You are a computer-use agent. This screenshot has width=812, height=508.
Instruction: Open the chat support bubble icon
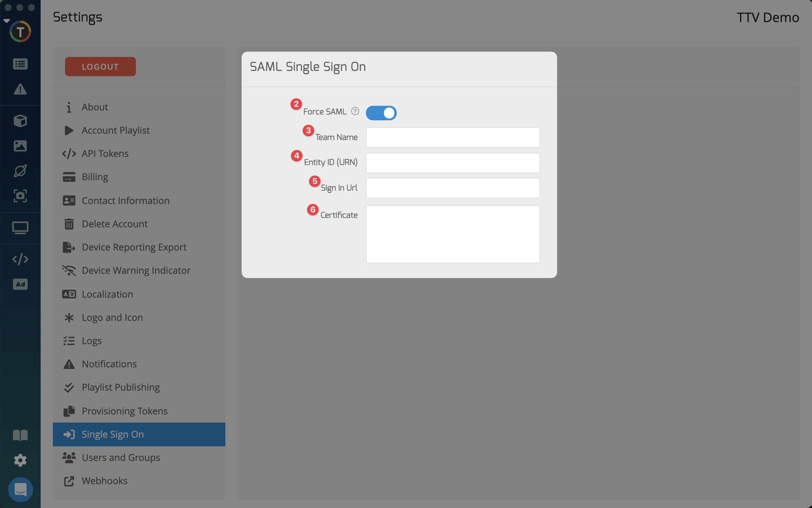[21, 489]
